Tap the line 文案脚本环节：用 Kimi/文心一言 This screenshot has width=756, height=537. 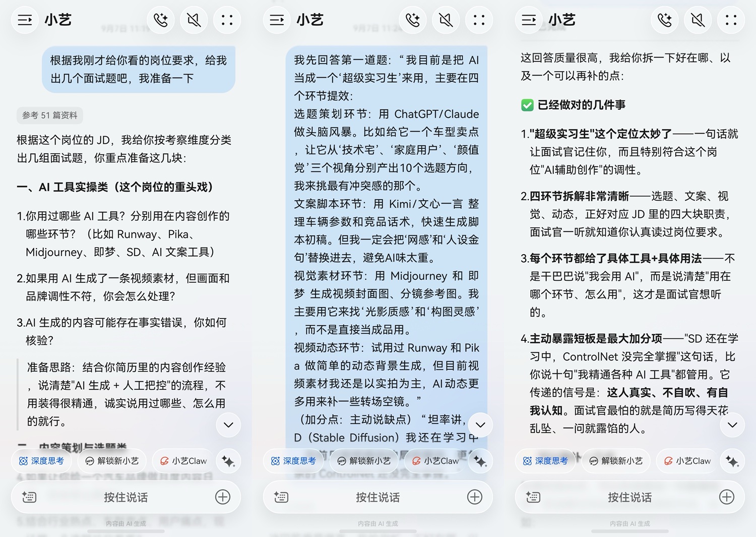(x=387, y=204)
